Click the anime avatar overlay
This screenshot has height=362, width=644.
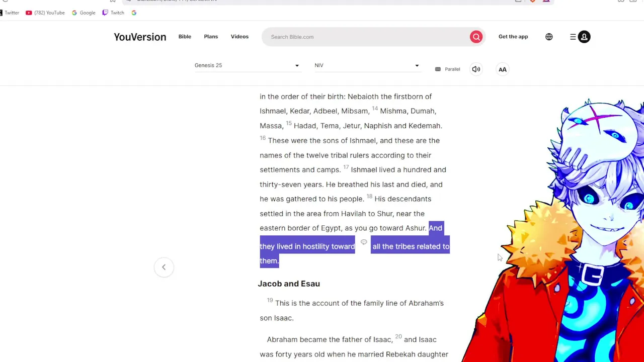coord(558,231)
